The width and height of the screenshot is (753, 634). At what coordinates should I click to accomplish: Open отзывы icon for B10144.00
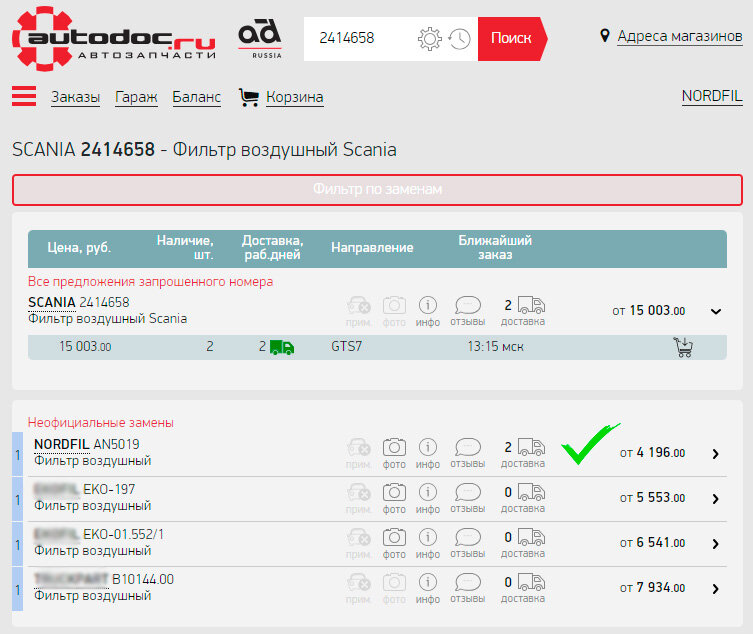pyautogui.click(x=468, y=589)
